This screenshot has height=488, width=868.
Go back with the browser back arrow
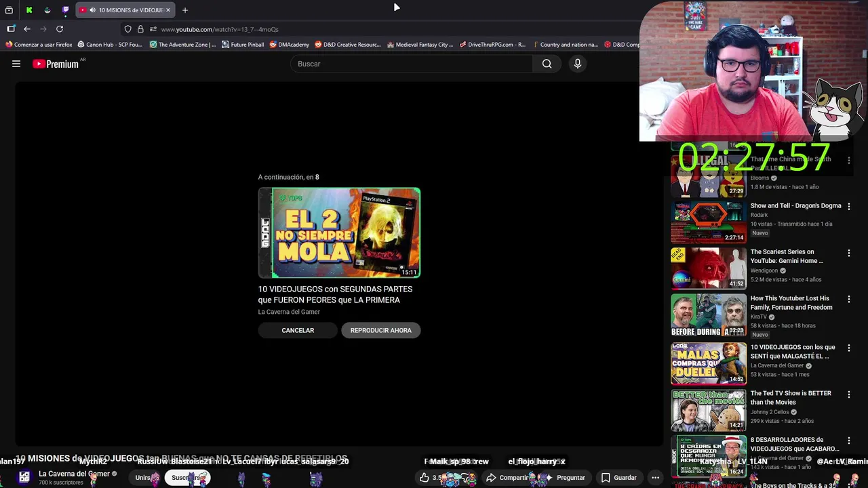[x=27, y=29]
